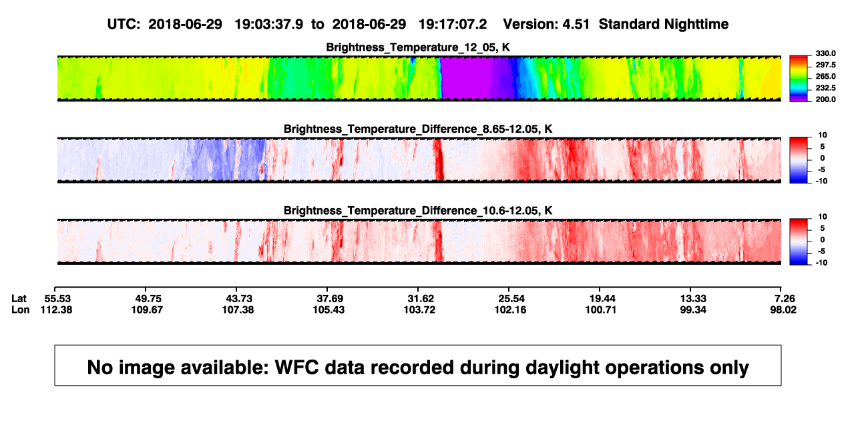Click the 232.5 color bar label
868x445 pixels.
click(x=825, y=87)
